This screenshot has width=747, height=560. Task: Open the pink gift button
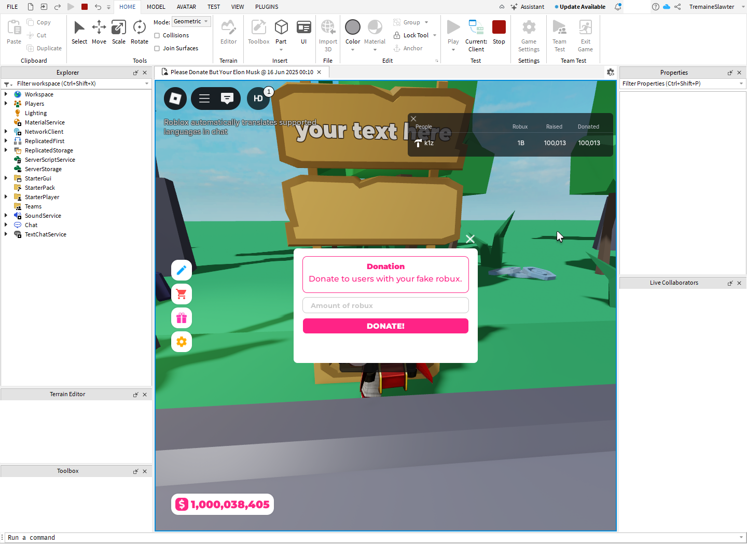182,318
